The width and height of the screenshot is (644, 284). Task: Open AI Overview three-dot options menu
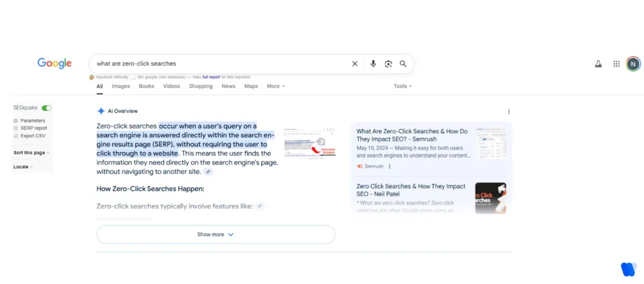tap(509, 111)
